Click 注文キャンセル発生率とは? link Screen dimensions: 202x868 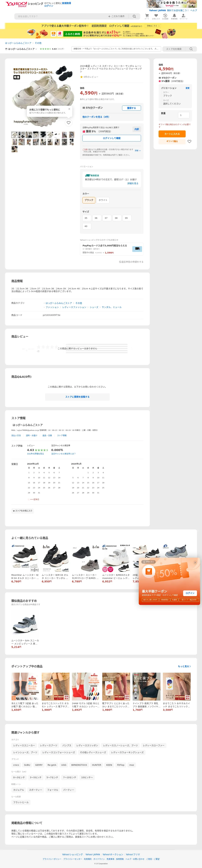63,454
